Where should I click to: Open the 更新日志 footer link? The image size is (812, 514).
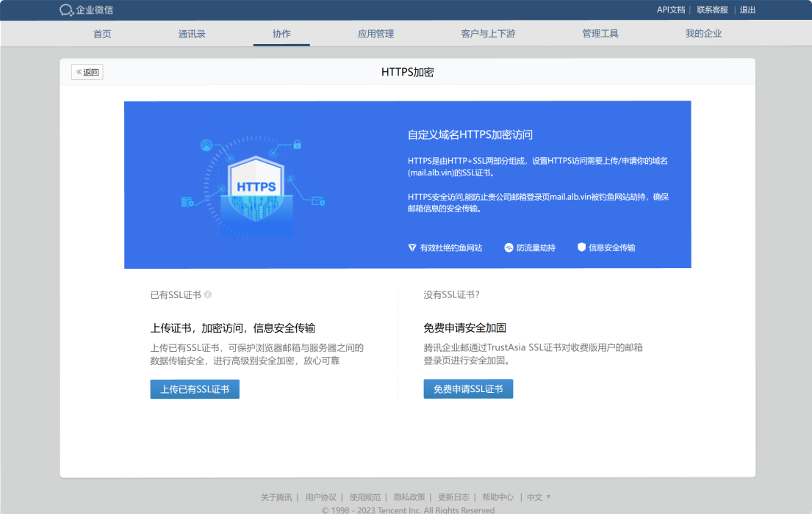tap(453, 497)
